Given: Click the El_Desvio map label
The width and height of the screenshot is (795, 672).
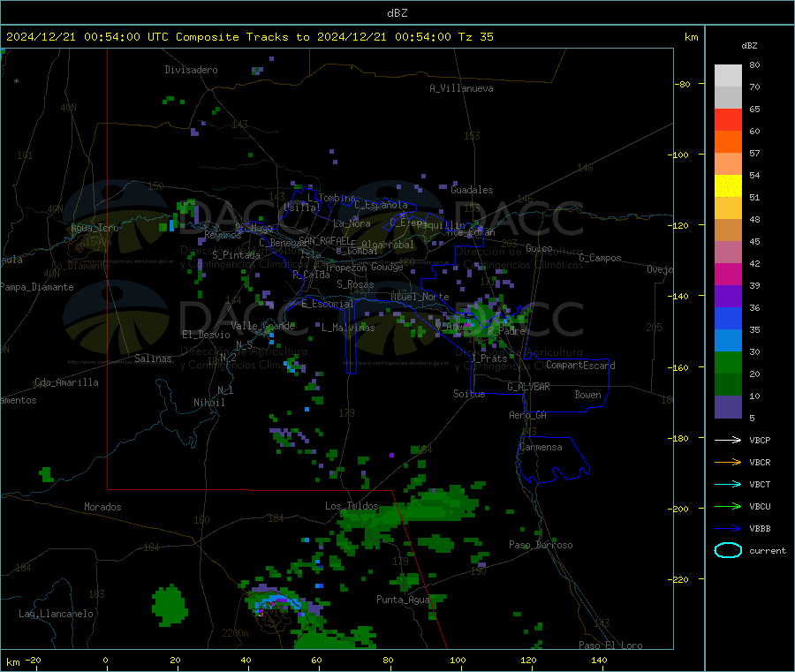Looking at the screenshot, I should coord(207,335).
